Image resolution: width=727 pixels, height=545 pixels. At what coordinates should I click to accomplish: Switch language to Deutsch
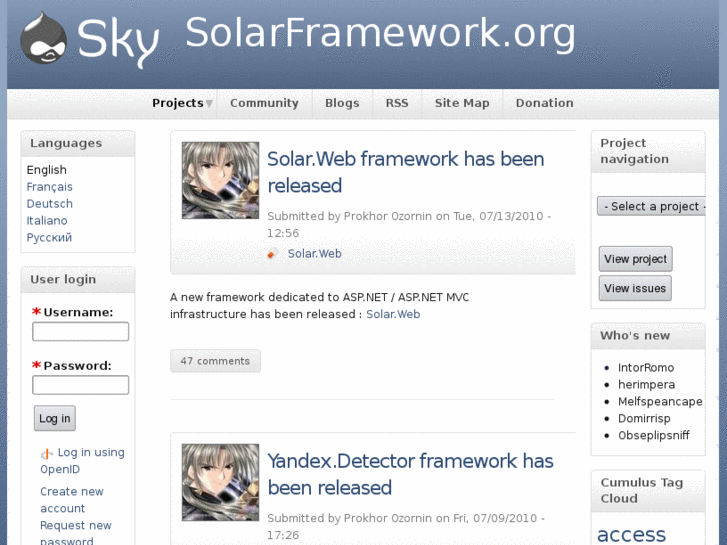(x=50, y=204)
